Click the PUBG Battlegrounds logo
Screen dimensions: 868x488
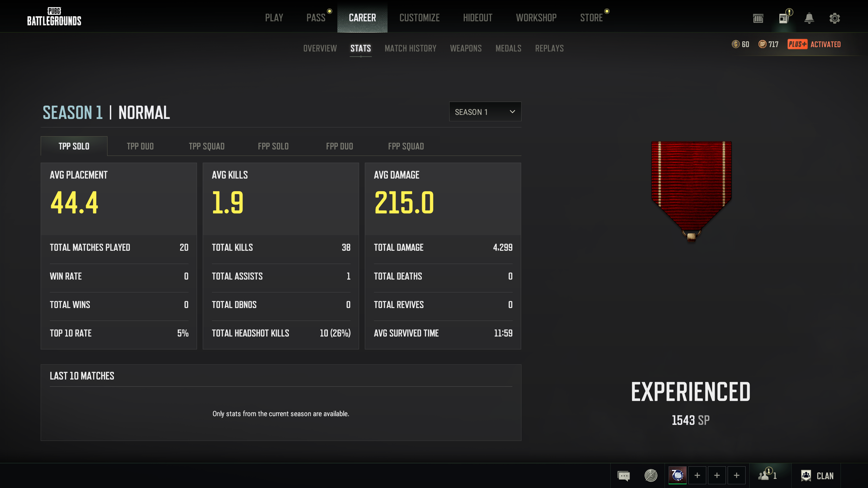pyautogui.click(x=54, y=17)
